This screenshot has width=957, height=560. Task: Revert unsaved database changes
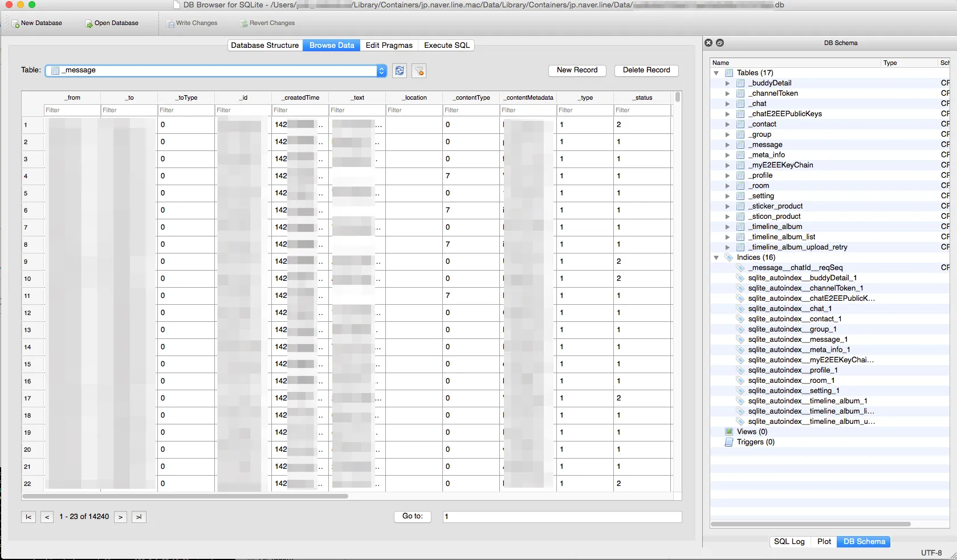pos(267,23)
